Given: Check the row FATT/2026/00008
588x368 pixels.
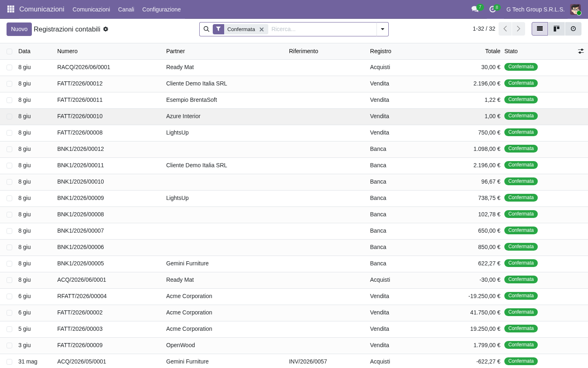Looking at the screenshot, I should click(9, 133).
